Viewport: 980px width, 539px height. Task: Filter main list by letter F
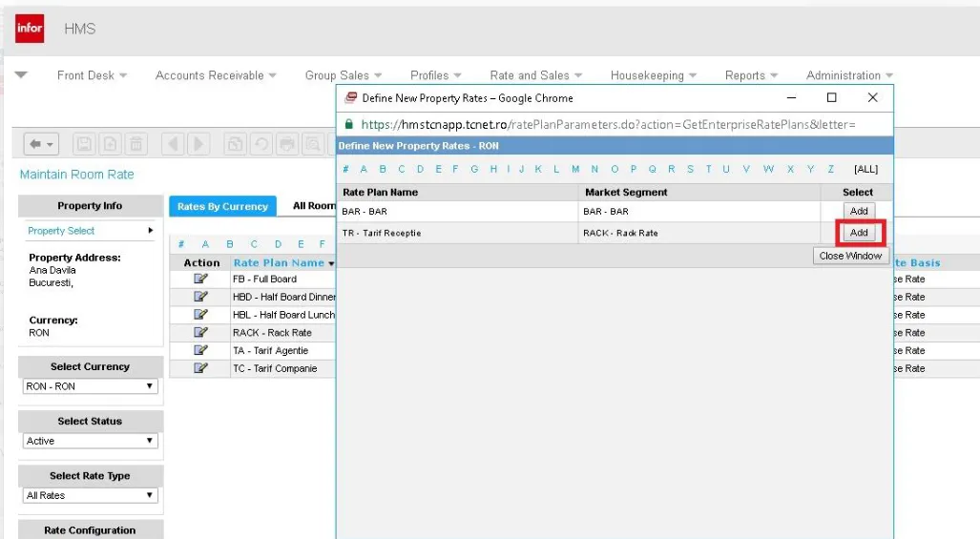322,244
